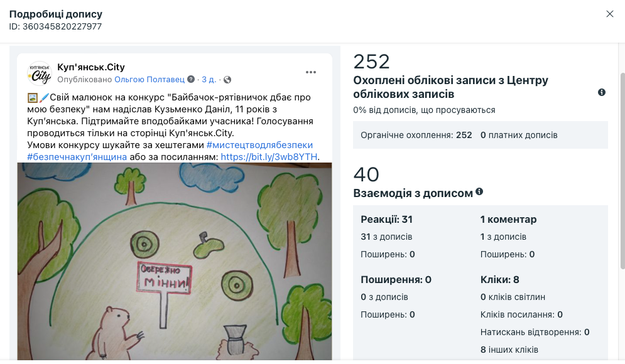Click the globe public-audience icon
The image size is (625, 364).
coord(227,80)
